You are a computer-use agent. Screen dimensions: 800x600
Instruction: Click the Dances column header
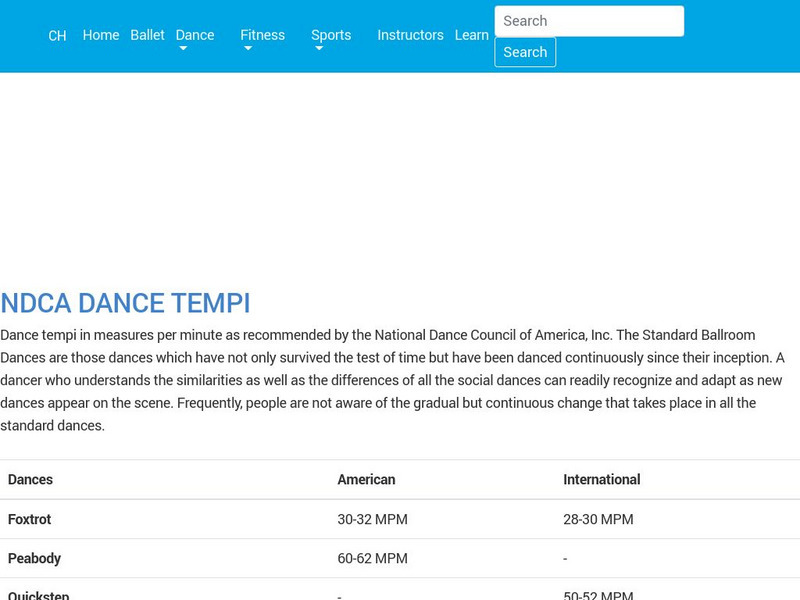[30, 480]
